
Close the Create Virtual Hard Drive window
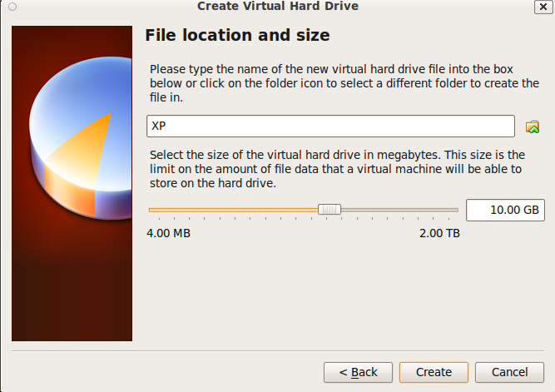[x=543, y=7]
